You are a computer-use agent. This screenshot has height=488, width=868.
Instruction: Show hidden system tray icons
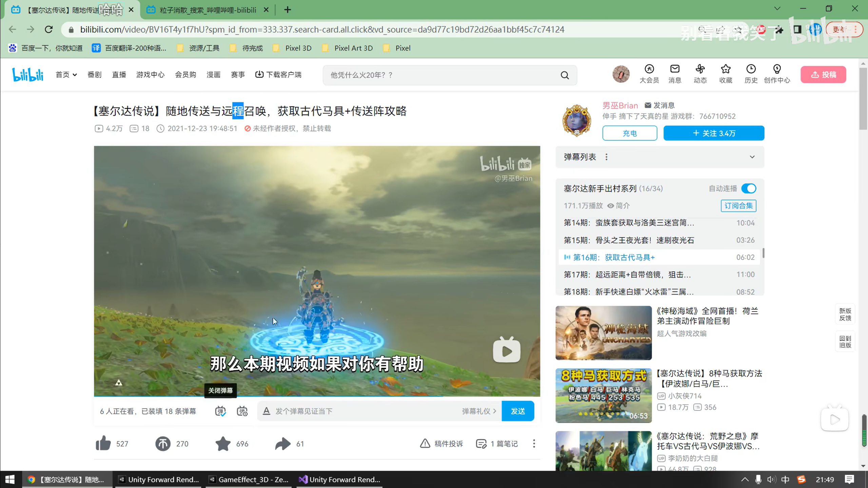(745, 479)
